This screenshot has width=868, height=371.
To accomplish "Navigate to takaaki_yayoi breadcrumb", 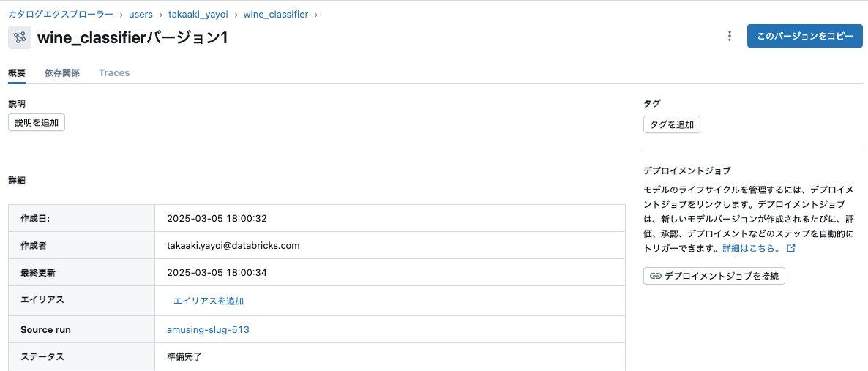I will click(x=198, y=14).
